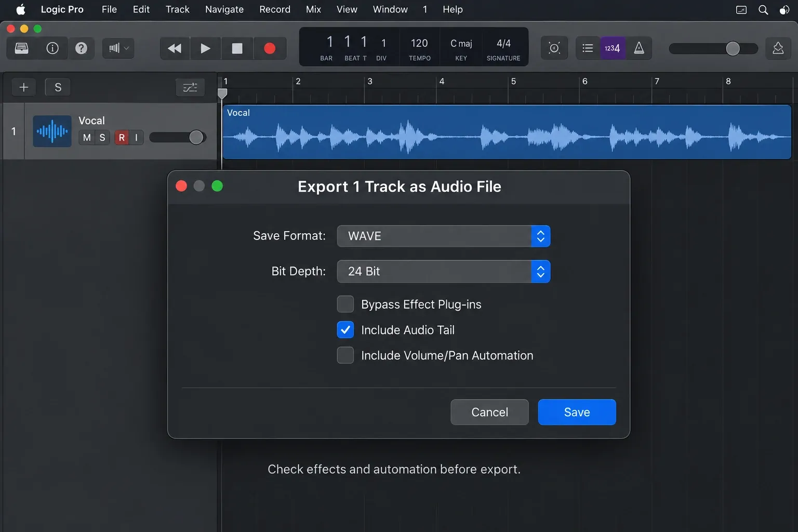This screenshot has height=532, width=798.
Task: Click Cancel in the export dialog
Action: pos(489,412)
